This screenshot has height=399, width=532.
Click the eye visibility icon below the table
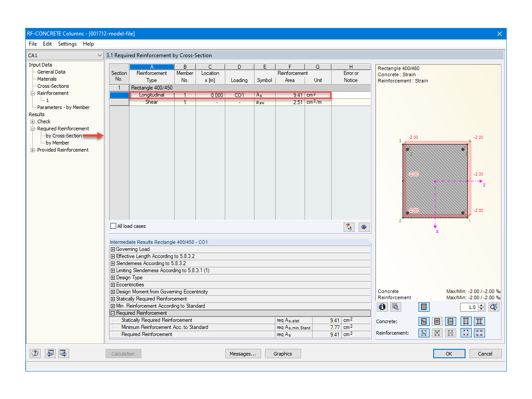pyautogui.click(x=364, y=227)
